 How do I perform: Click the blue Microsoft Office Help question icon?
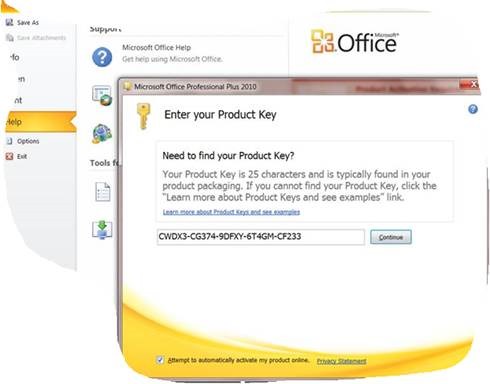(102, 57)
